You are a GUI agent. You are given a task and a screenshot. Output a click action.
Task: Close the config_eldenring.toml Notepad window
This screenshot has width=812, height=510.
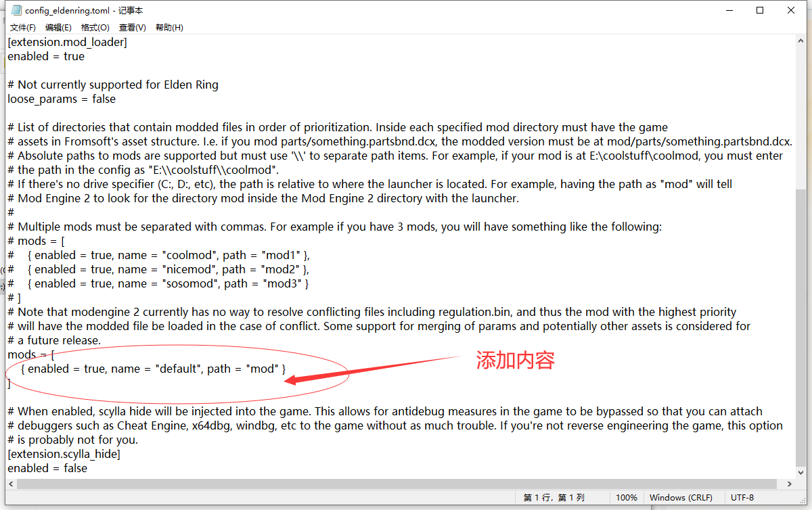click(791, 10)
